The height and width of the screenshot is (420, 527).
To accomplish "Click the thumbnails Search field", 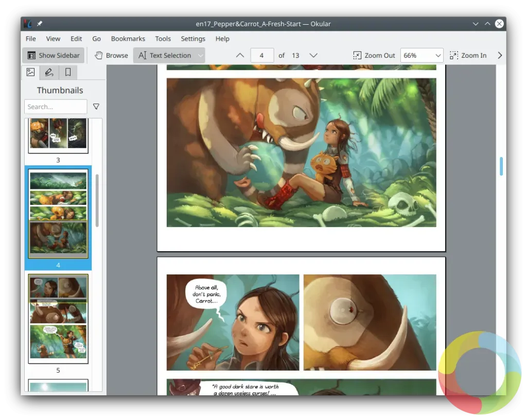I will click(56, 107).
